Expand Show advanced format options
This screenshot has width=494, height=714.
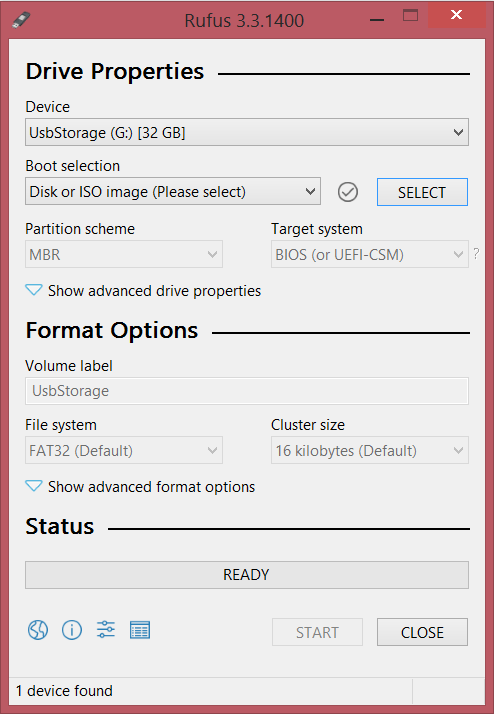(x=140, y=487)
